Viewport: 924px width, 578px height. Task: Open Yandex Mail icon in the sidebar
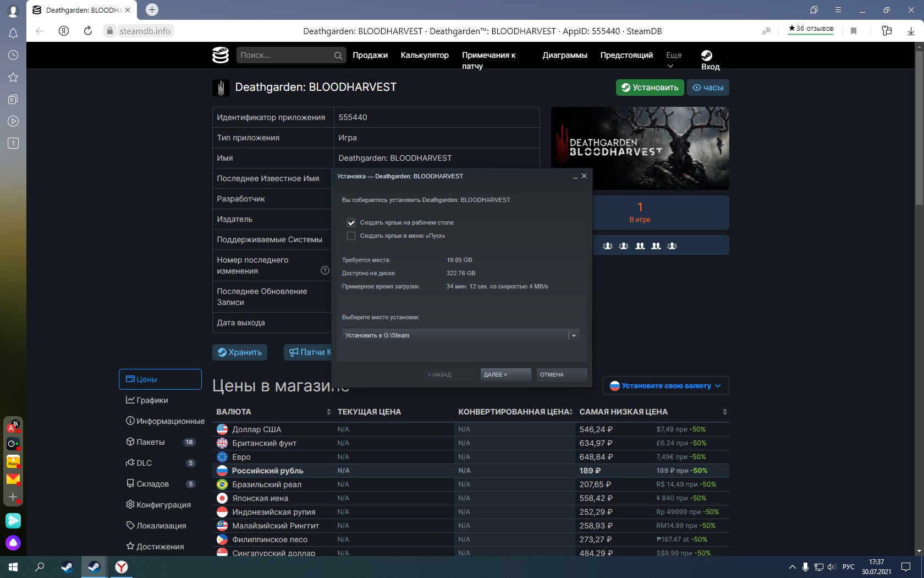[x=13, y=479]
